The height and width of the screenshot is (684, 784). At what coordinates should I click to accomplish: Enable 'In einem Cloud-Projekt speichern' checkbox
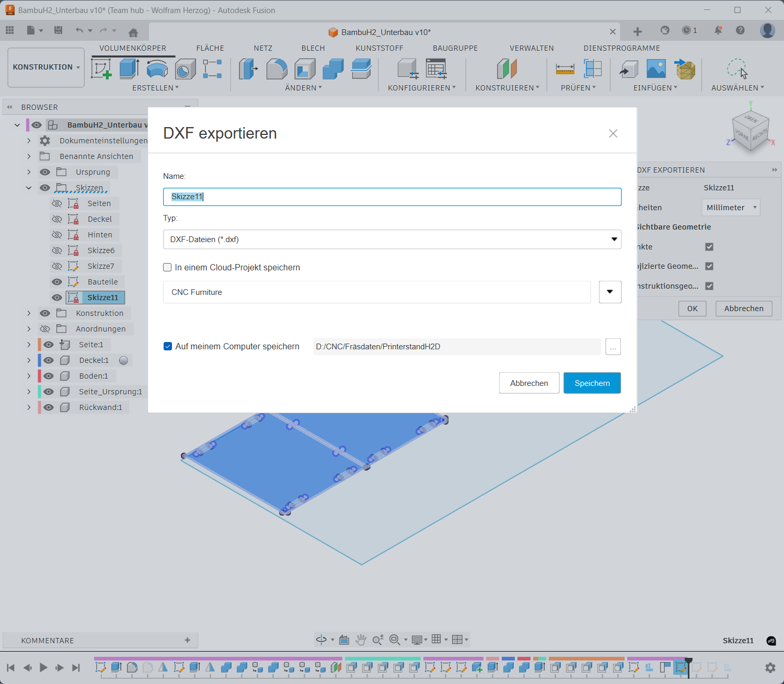tap(167, 267)
